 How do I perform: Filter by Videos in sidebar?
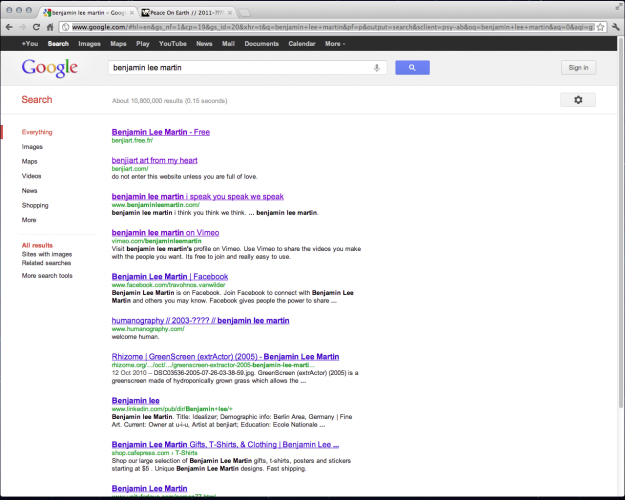[x=31, y=176]
